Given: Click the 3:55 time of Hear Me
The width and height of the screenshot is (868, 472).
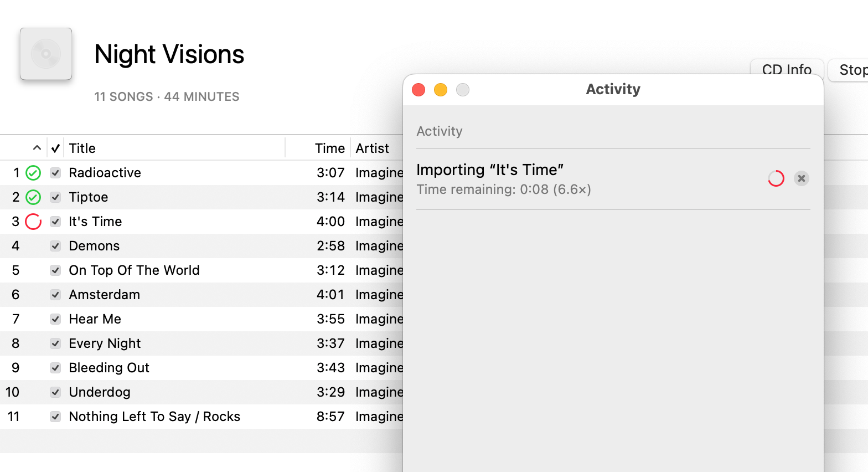Looking at the screenshot, I should click(x=330, y=319).
